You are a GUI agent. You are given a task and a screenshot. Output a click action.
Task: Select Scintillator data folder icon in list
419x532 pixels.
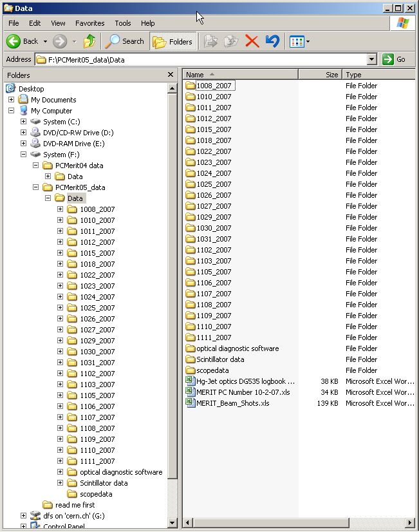(x=191, y=359)
